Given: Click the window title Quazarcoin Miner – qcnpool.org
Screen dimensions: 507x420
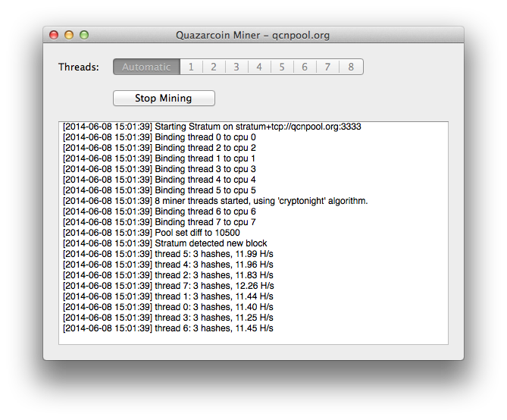Looking at the screenshot, I should click(252, 35).
